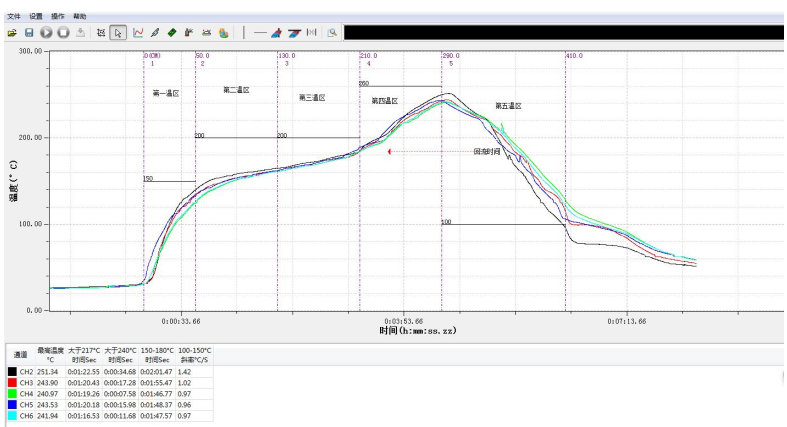Click the green CH4 color swatch
This screenshot has height=427, width=787.
pos(10,394)
